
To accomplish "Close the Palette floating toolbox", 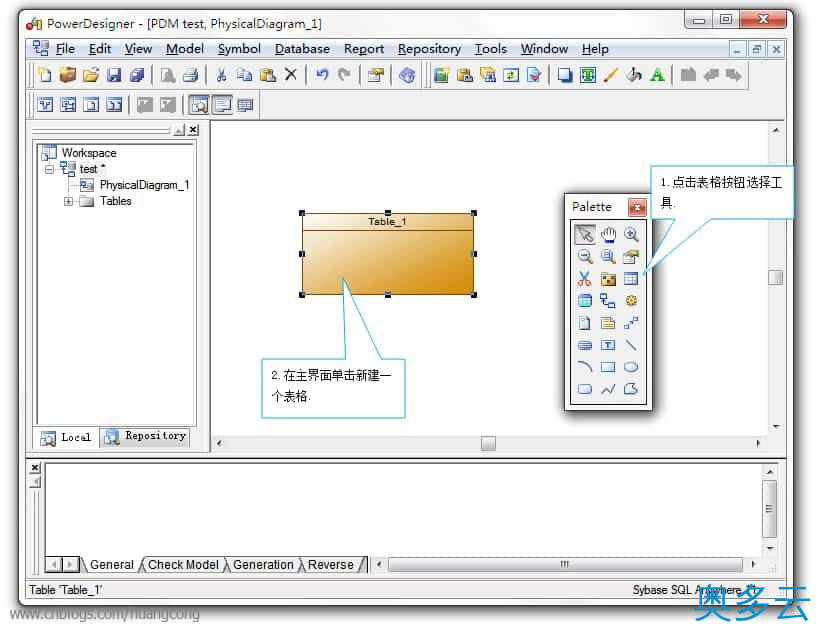I will pos(637,207).
